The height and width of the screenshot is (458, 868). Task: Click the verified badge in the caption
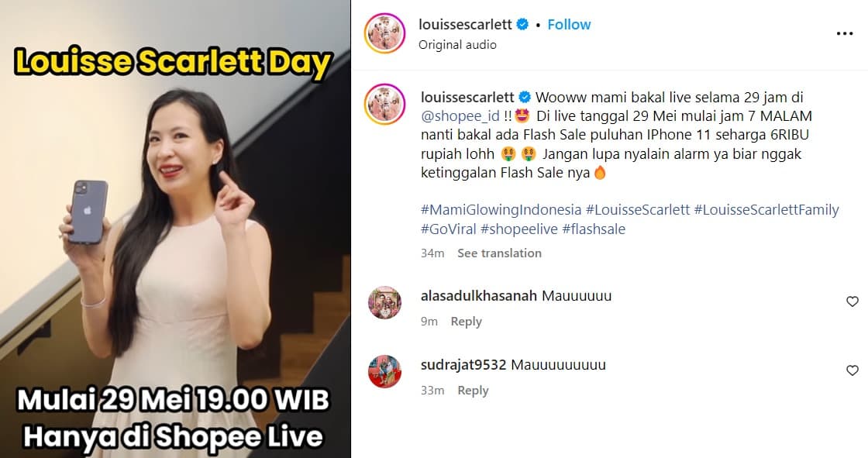(x=524, y=98)
